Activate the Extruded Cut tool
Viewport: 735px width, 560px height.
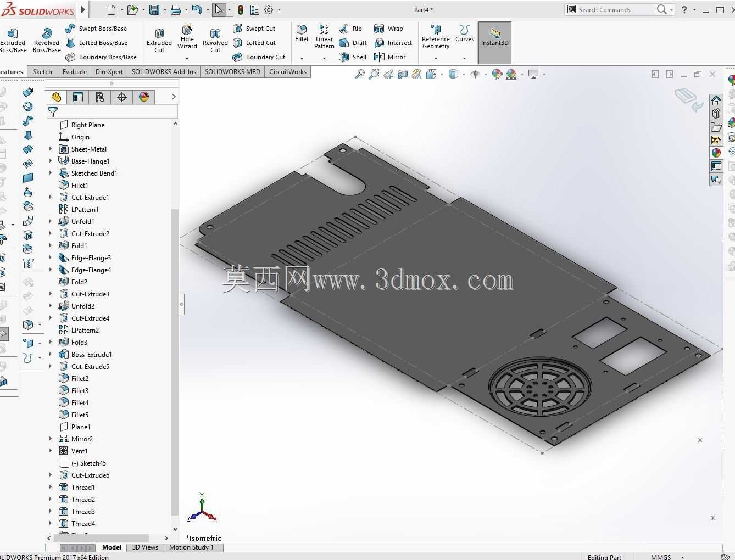point(159,40)
